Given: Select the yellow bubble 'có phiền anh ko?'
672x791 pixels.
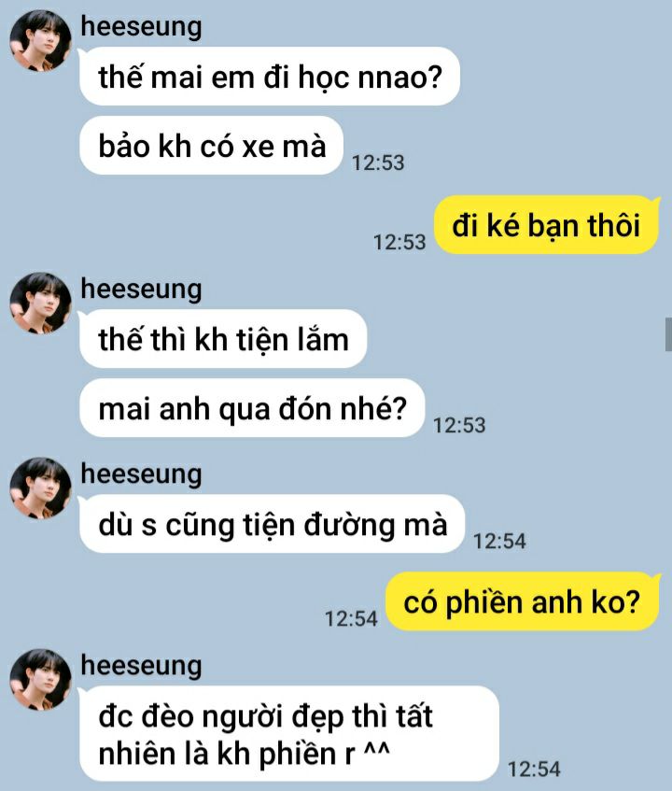Looking at the screenshot, I should (x=523, y=601).
